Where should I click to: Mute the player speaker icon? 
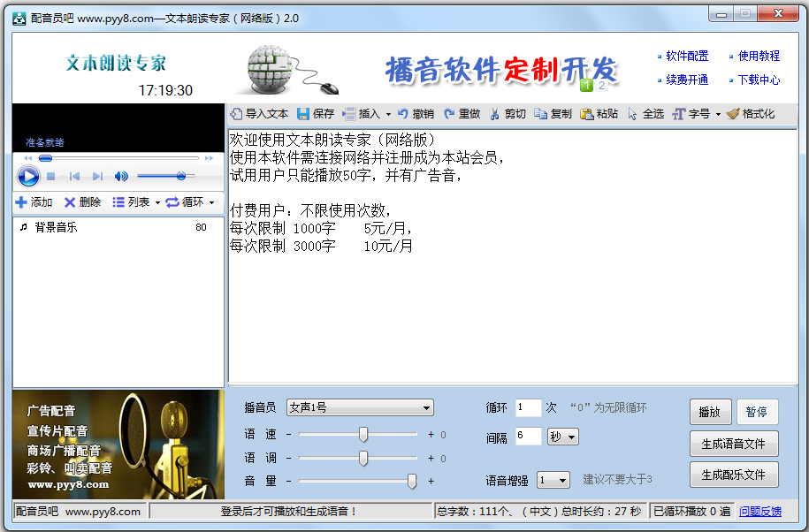pos(121,177)
